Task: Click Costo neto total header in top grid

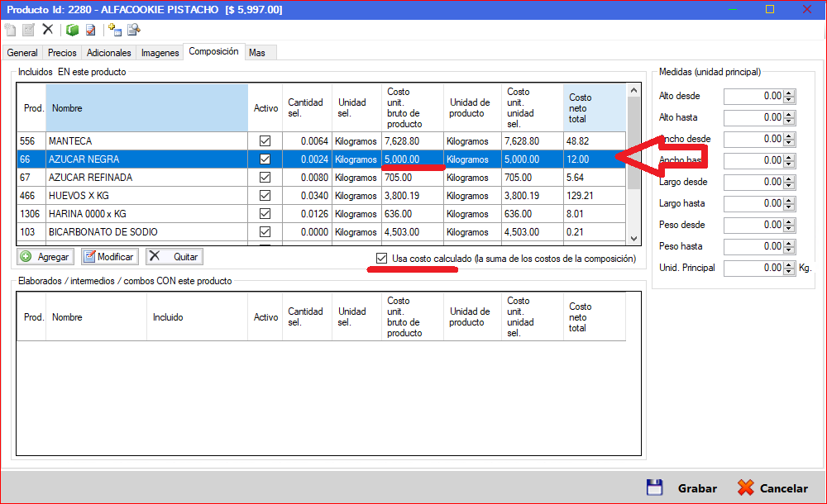Action: tap(595, 108)
